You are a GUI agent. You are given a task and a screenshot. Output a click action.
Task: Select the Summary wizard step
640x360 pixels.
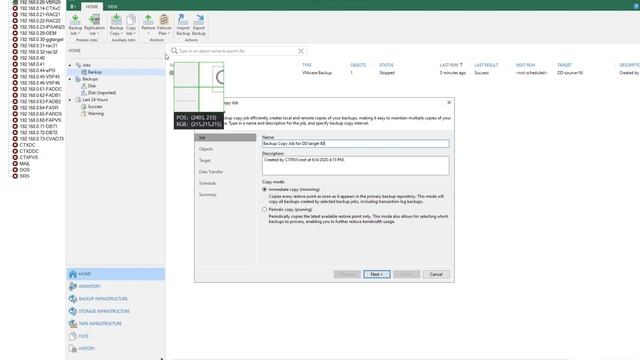click(208, 195)
